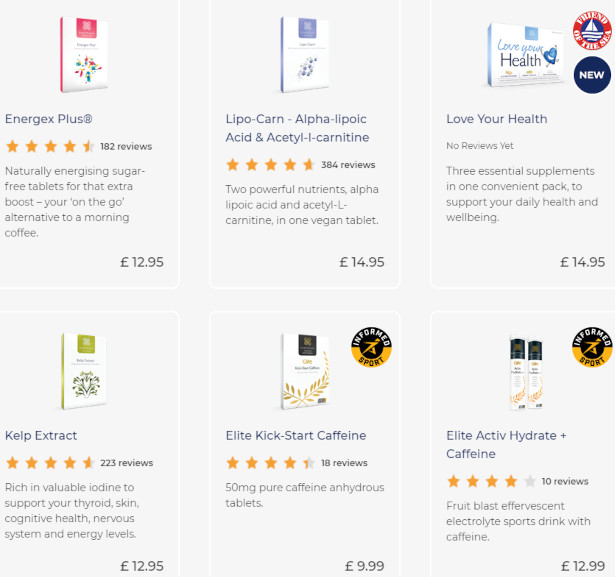Click Informed Sport badge on Elite Kick-Start Caffeine
The width and height of the screenshot is (615, 577).
[371, 347]
